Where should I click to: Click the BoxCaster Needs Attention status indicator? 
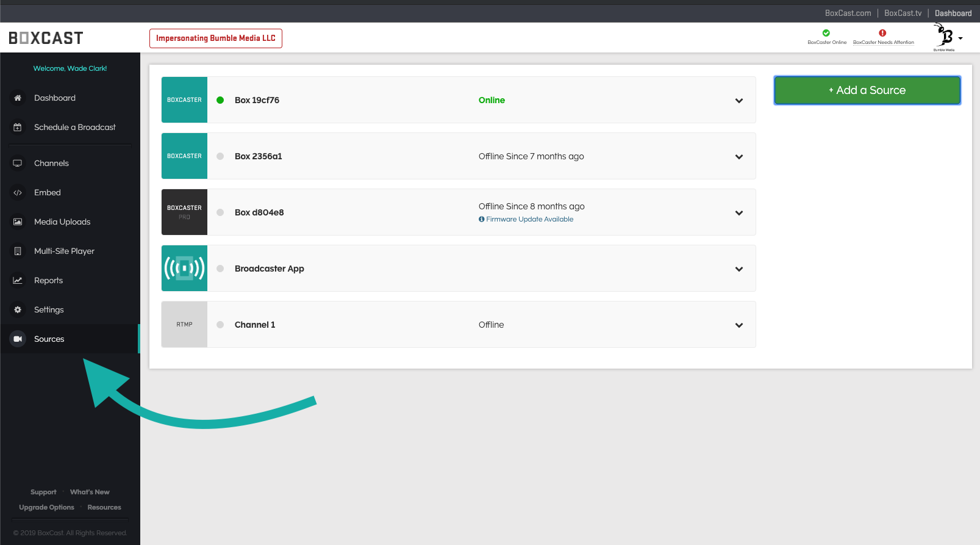(x=883, y=37)
